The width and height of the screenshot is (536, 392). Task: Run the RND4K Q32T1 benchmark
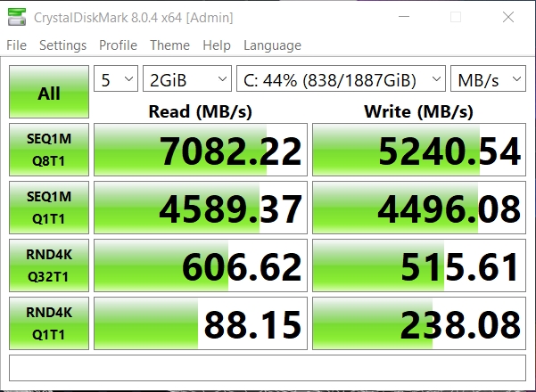(49, 265)
